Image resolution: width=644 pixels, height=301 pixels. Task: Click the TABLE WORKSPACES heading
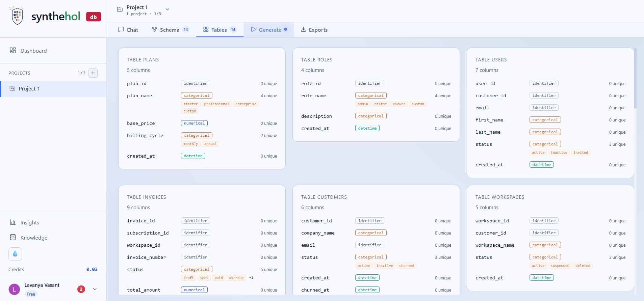500,197
